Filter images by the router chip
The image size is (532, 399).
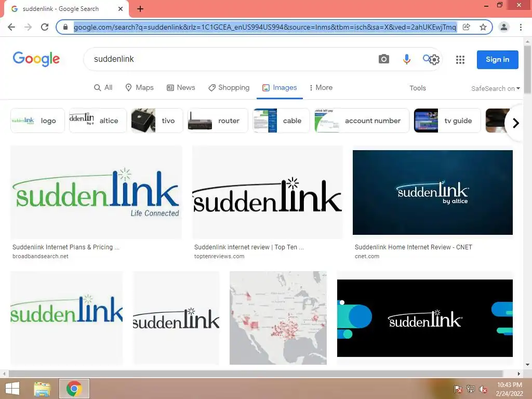[x=218, y=121]
